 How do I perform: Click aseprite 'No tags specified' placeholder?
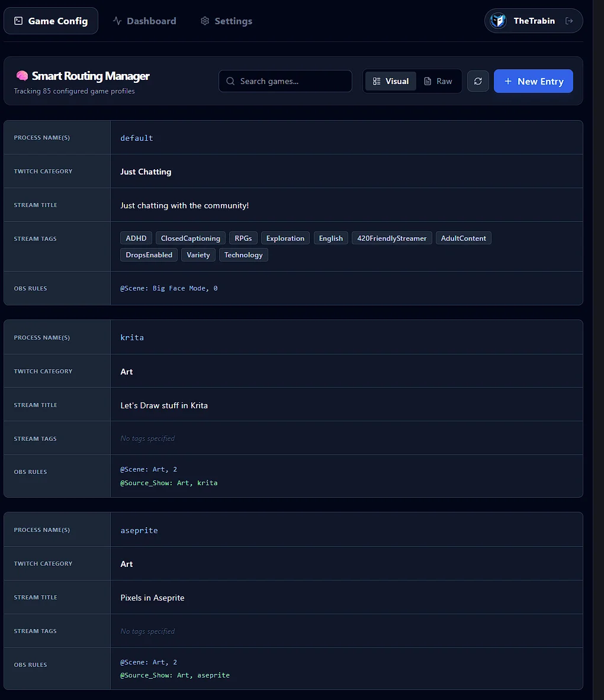(147, 631)
